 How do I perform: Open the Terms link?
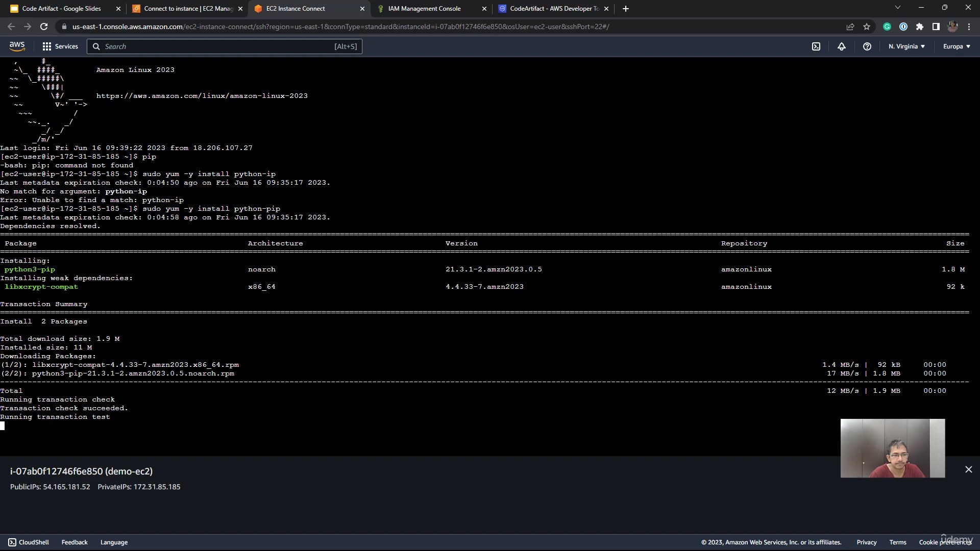click(898, 542)
